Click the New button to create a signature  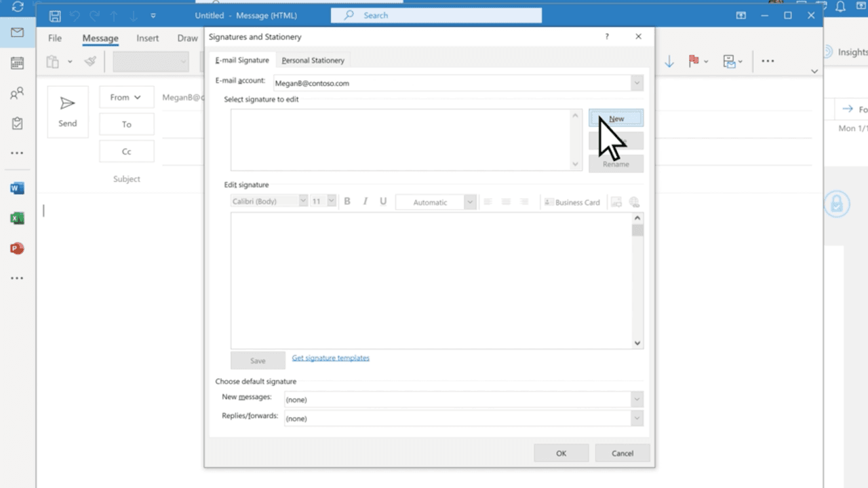(616, 117)
